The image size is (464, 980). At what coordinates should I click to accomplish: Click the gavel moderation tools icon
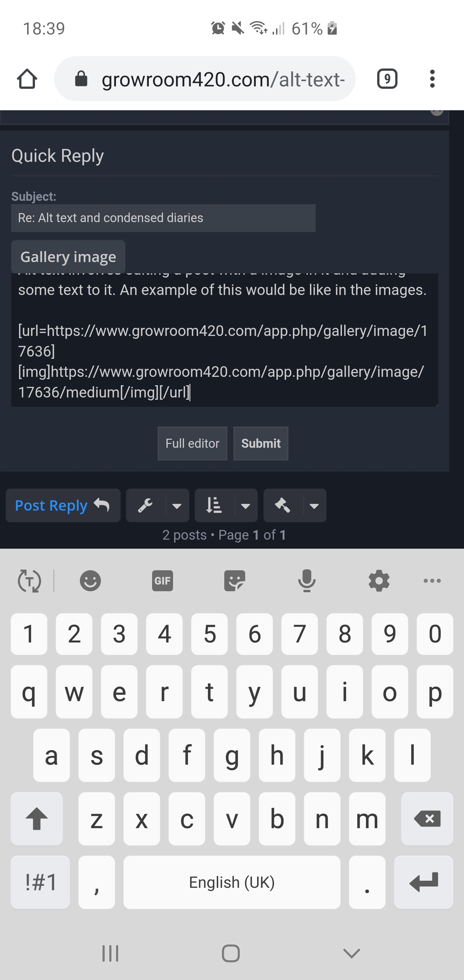[283, 505]
